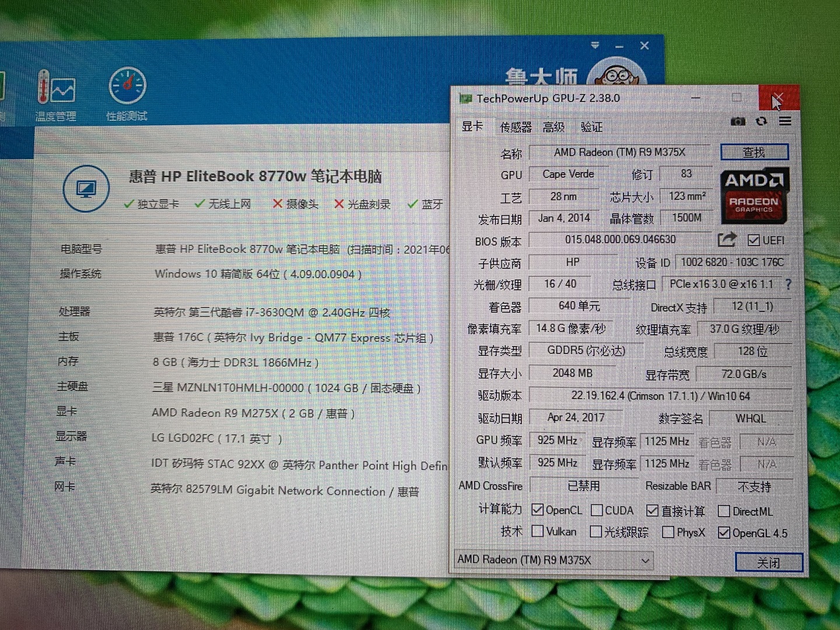Open the GPU selector dropdown at the bottom
The height and width of the screenshot is (630, 840).
pyautogui.click(x=553, y=560)
